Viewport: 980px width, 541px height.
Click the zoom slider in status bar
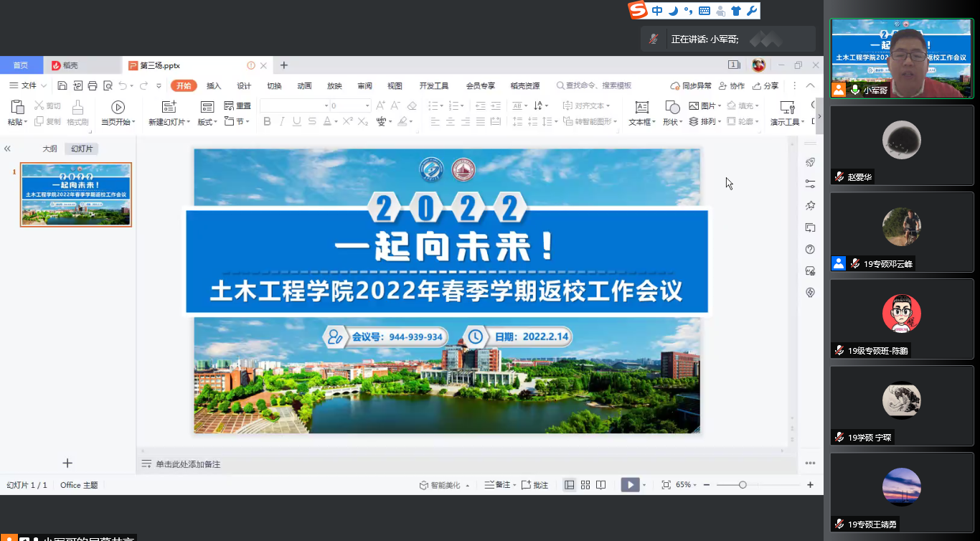(x=743, y=485)
